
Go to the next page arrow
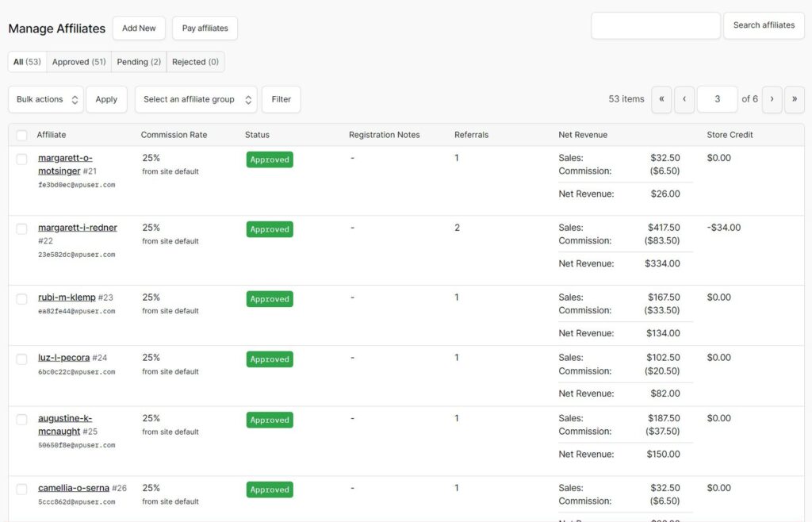772,99
